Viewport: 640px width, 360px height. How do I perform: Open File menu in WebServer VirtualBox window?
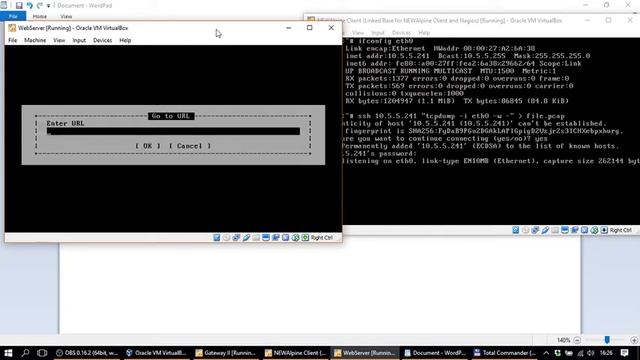pyautogui.click(x=13, y=40)
